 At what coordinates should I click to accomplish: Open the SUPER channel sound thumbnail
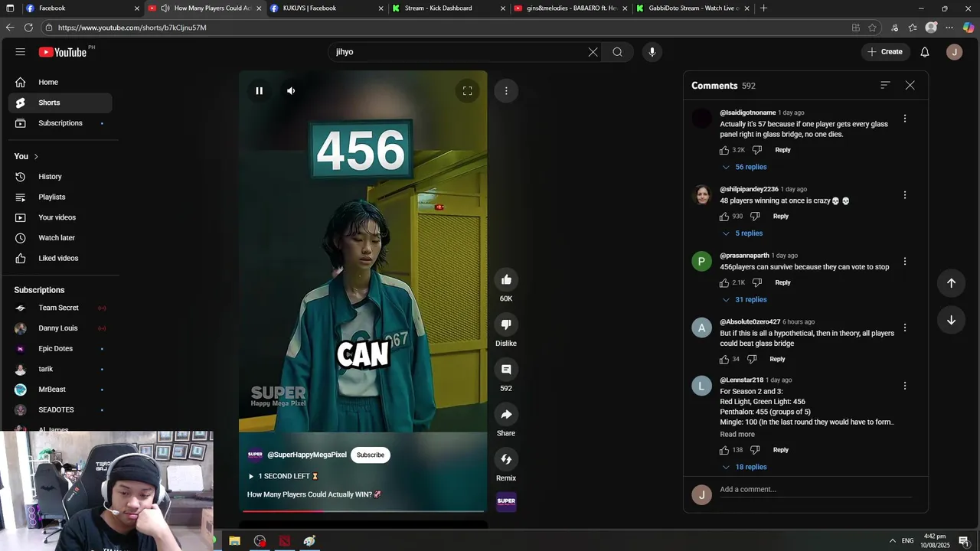[506, 502]
